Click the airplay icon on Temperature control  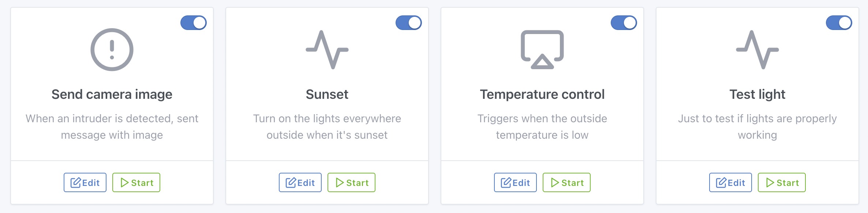click(542, 50)
